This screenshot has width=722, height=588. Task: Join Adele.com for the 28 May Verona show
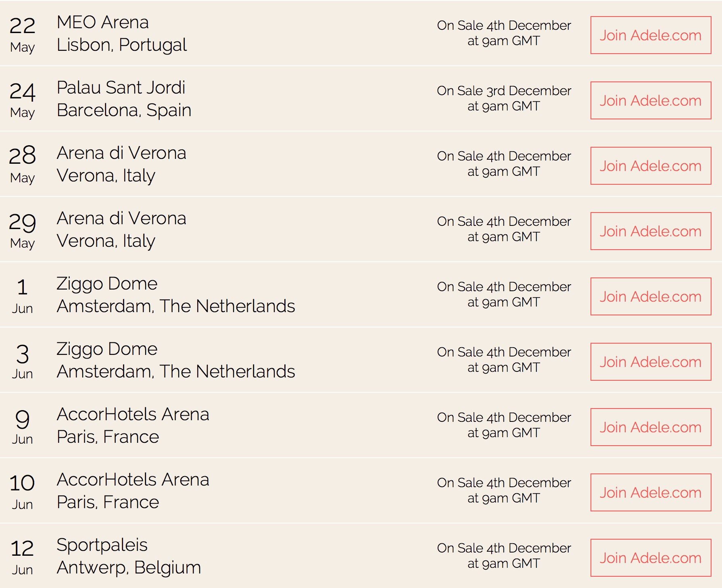point(651,166)
